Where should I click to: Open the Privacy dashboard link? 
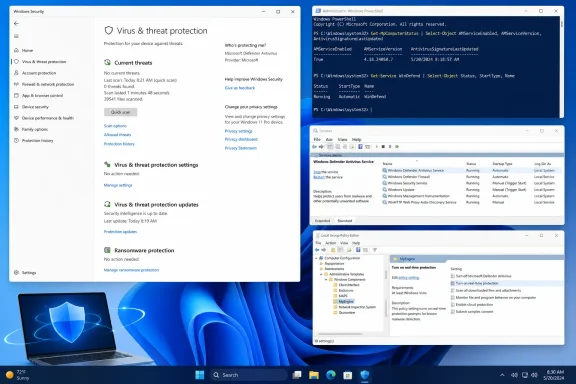coord(241,139)
